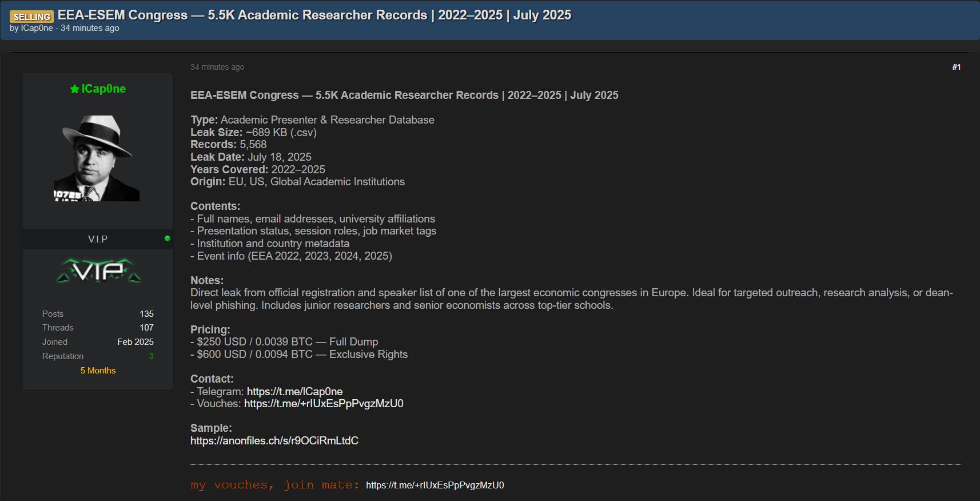The width and height of the screenshot is (980, 501).
Task: Click the post's "34 minutes ago" timestamp
Action: [x=217, y=67]
